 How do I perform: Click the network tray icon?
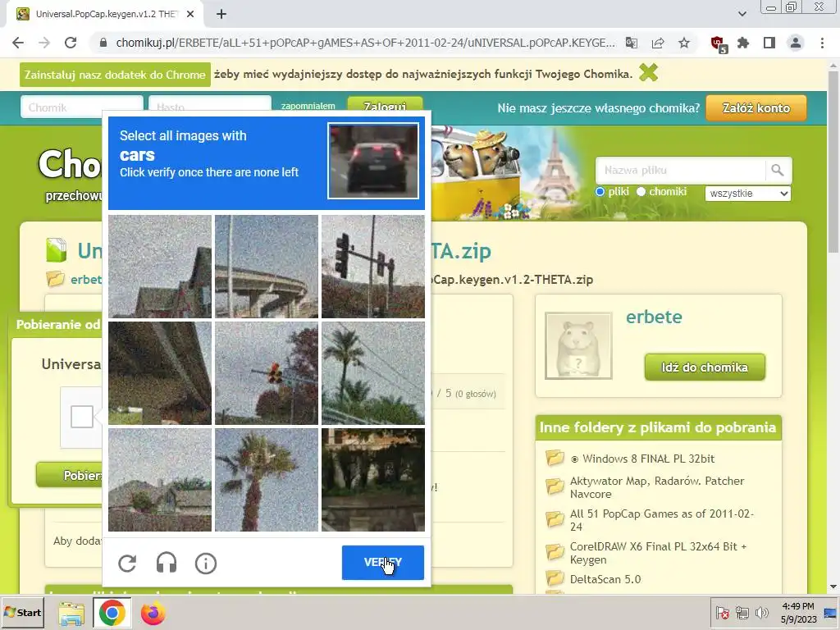742,613
